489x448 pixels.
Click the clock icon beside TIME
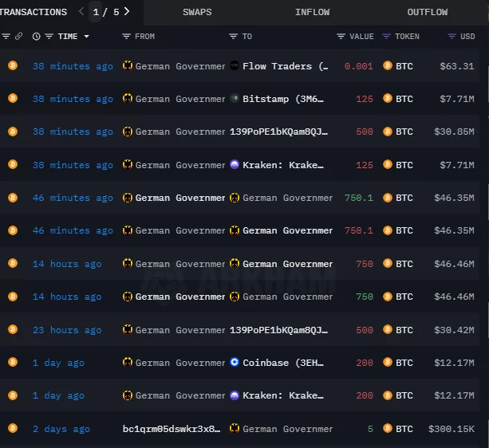coord(37,37)
